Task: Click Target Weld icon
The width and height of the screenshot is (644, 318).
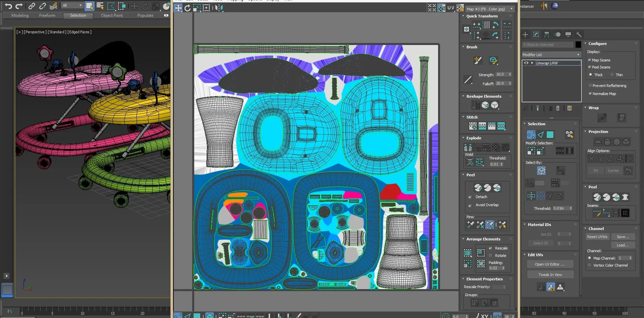Action: [x=470, y=162]
